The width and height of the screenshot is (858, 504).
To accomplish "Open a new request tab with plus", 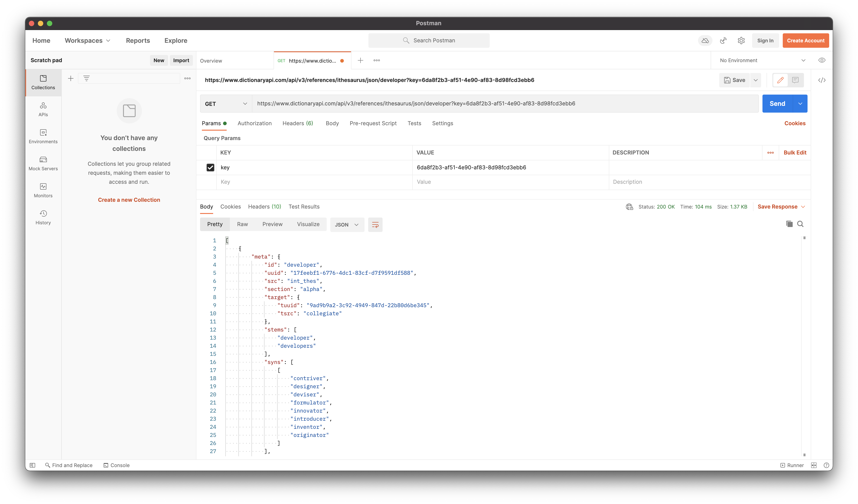I will click(361, 61).
